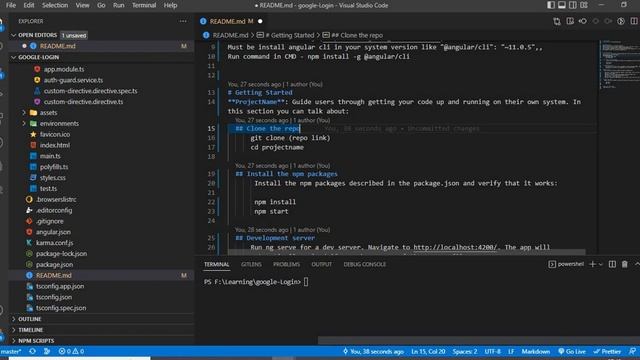This screenshot has width=640, height=360.
Task: Switch to the GitLens panel tab
Action: 251,264
